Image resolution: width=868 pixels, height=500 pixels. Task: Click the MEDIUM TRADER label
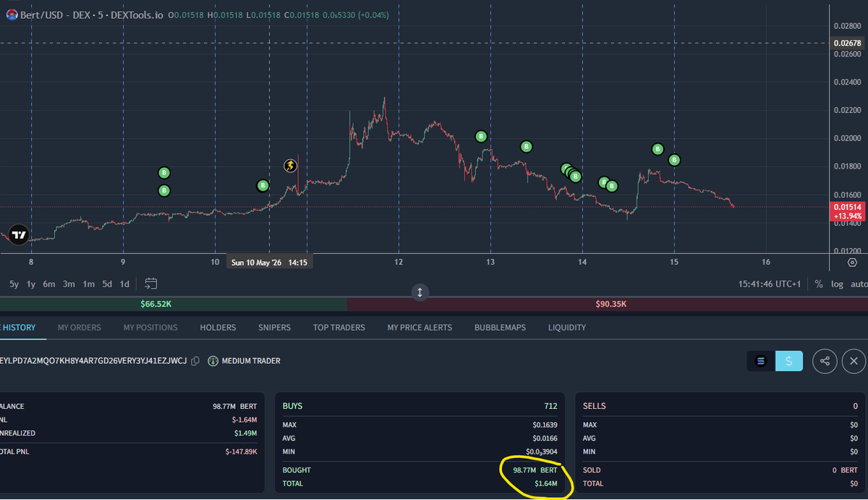251,360
